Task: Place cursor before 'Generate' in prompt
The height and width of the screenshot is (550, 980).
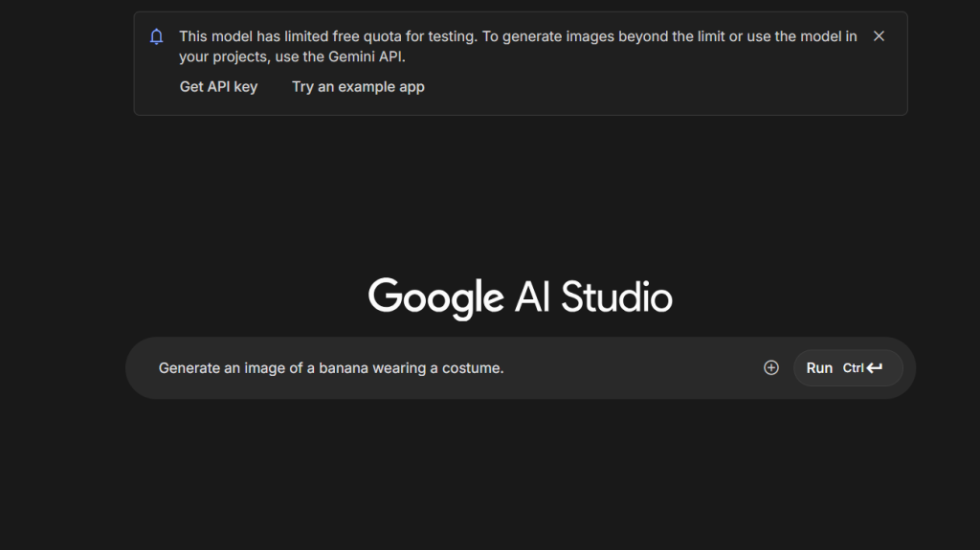Action: coord(159,368)
